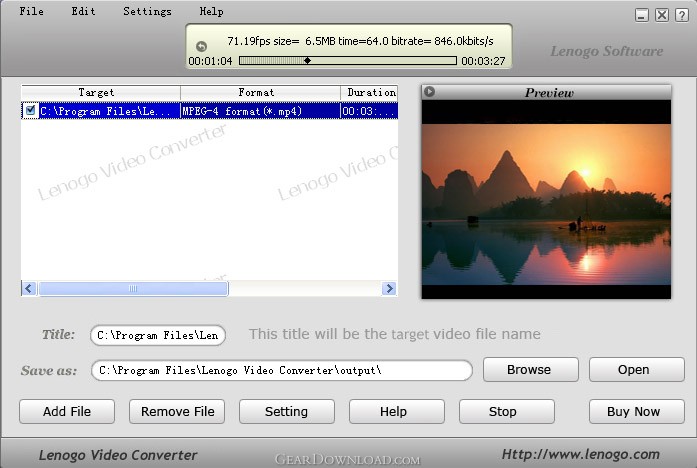
Task: Sort the list by Format column header
Action: [x=259, y=92]
